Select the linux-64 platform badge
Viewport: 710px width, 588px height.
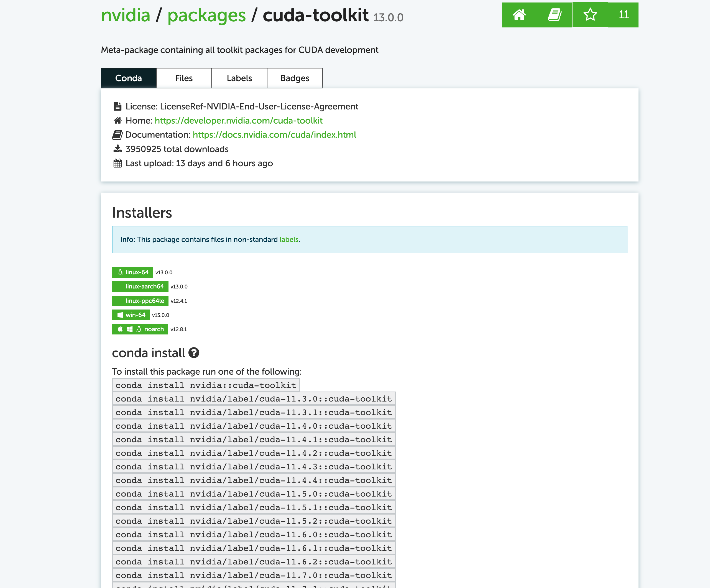132,272
